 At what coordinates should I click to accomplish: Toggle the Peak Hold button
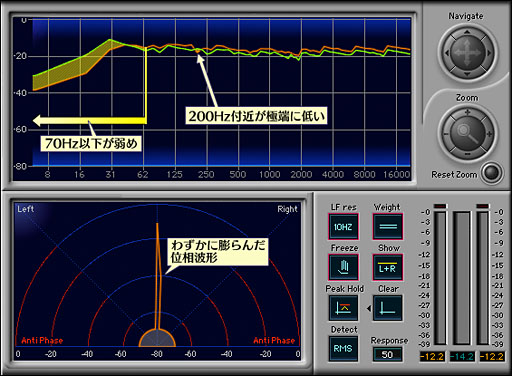click(344, 308)
